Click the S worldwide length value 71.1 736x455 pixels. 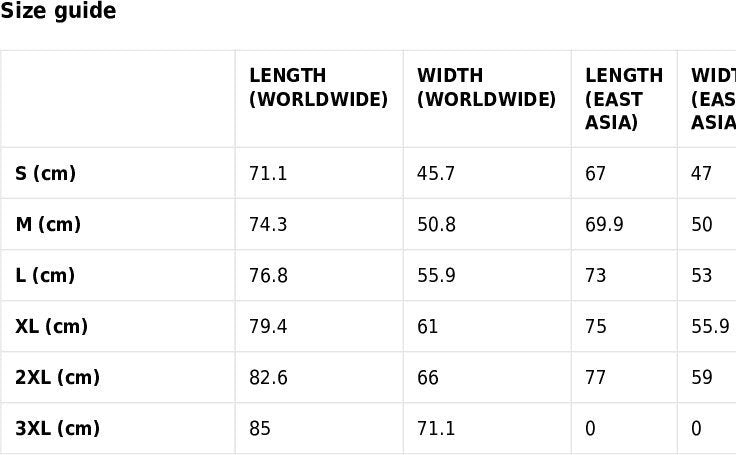268,174
